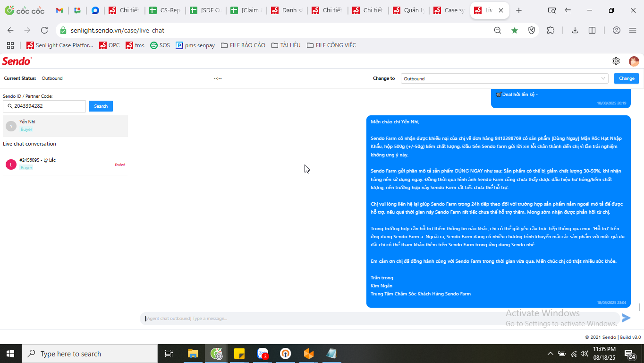
Task: Open the pms senpay bookmark
Action: (195, 45)
